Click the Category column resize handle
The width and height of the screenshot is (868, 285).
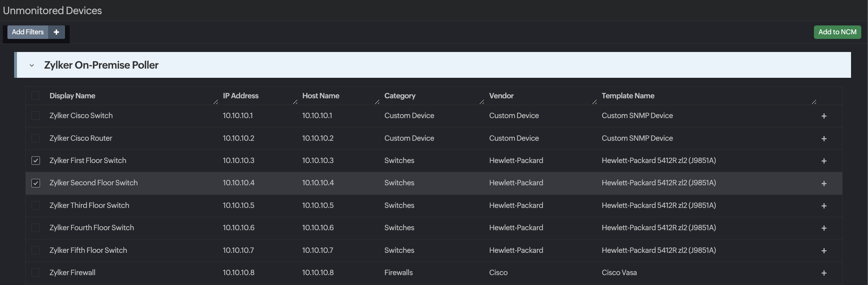point(481,102)
